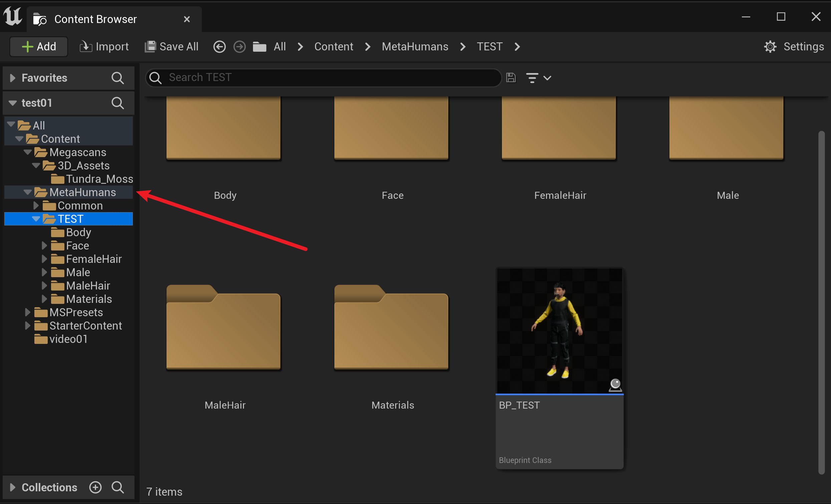Click the history back arrow icon
This screenshot has width=831, height=504.
point(219,46)
